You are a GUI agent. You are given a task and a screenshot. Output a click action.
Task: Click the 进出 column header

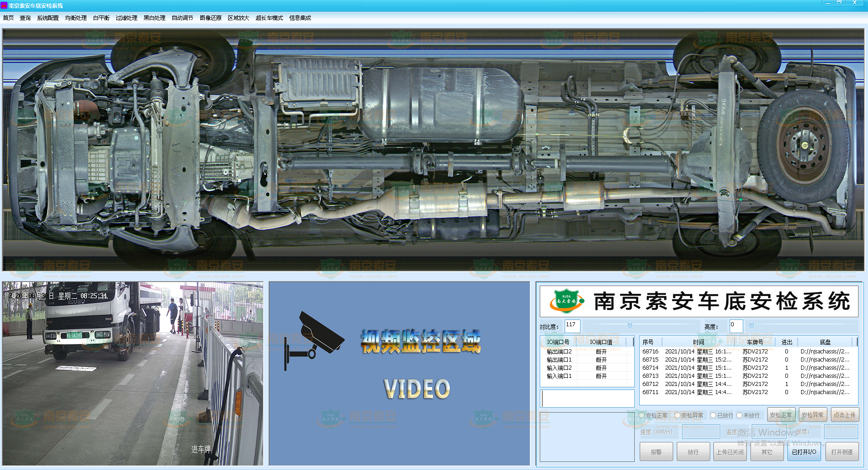787,342
